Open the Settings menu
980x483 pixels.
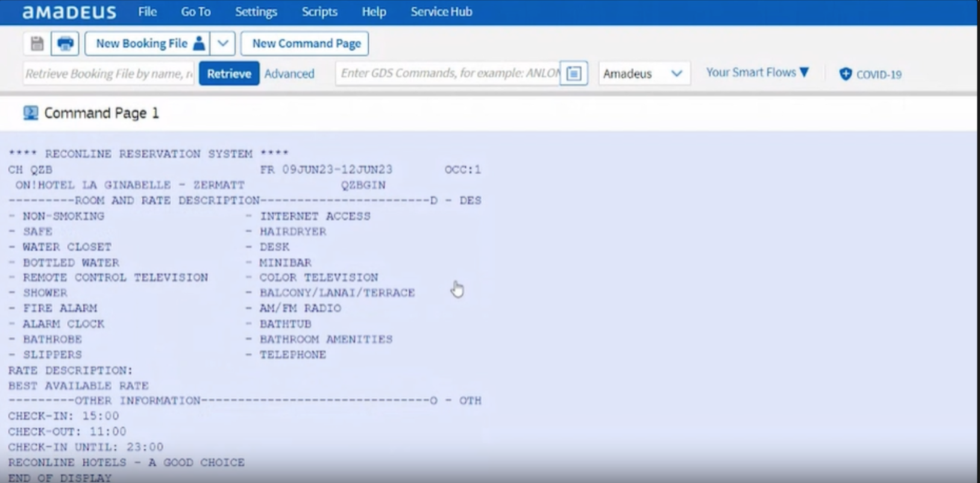pyautogui.click(x=256, y=11)
